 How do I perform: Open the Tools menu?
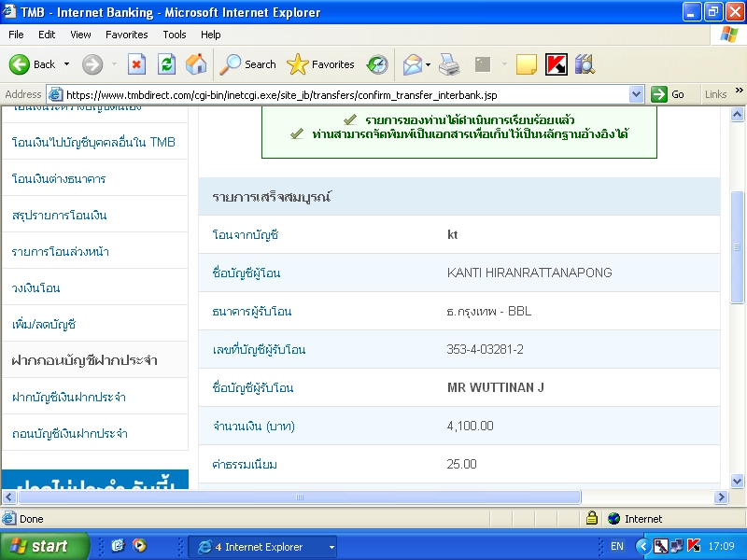(x=175, y=35)
